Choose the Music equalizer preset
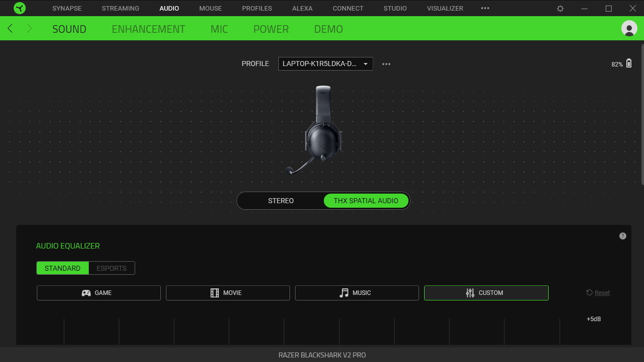644x362 pixels. (x=357, y=293)
